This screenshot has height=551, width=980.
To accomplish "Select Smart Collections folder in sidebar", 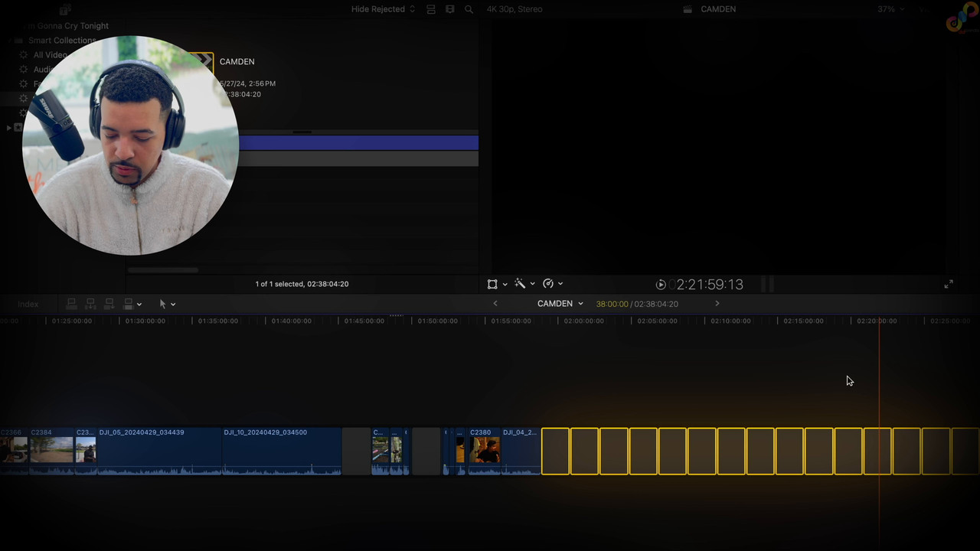I will [x=62, y=40].
